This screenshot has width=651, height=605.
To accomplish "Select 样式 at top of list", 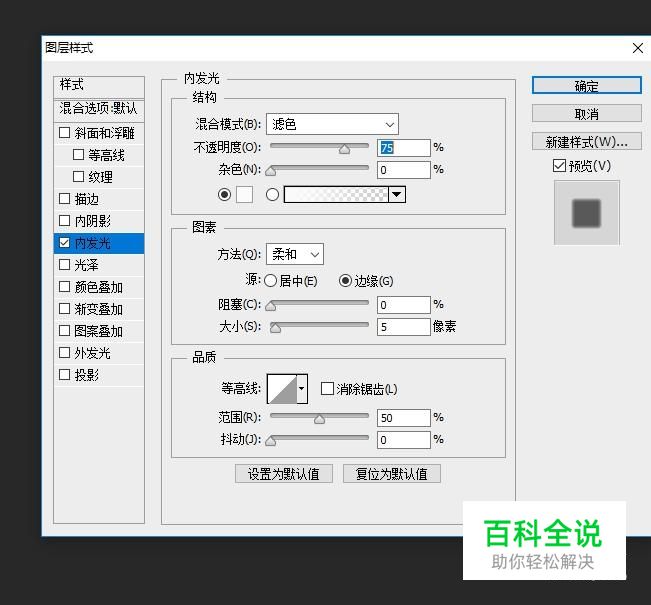I will [x=99, y=86].
